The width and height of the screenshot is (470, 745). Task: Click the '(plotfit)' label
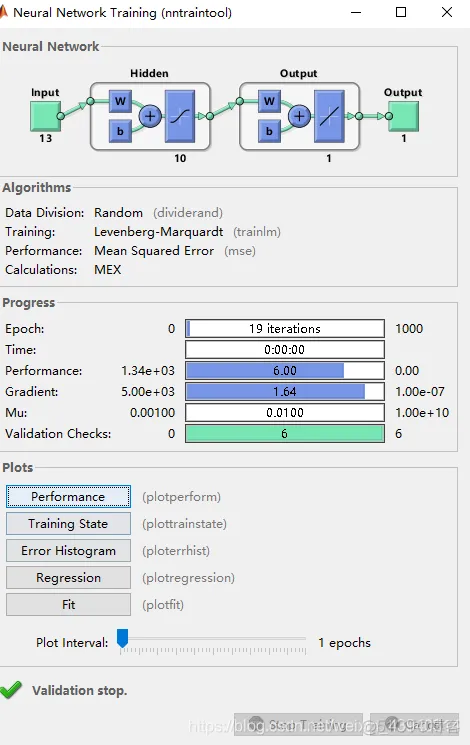click(163, 605)
